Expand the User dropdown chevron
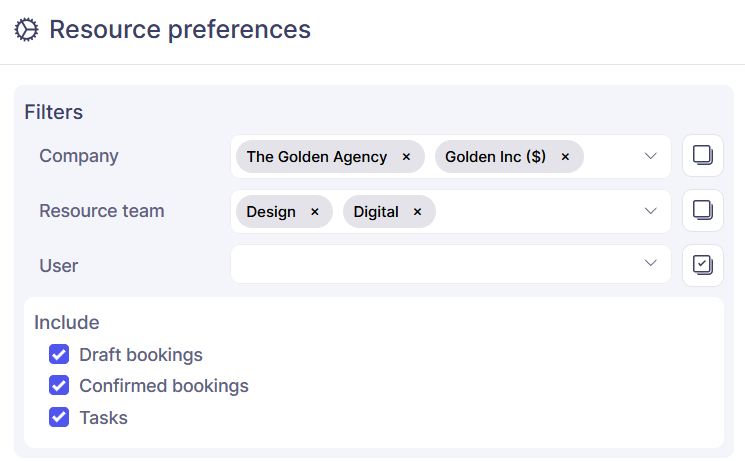Screen dimensions: 745x461 651,263
